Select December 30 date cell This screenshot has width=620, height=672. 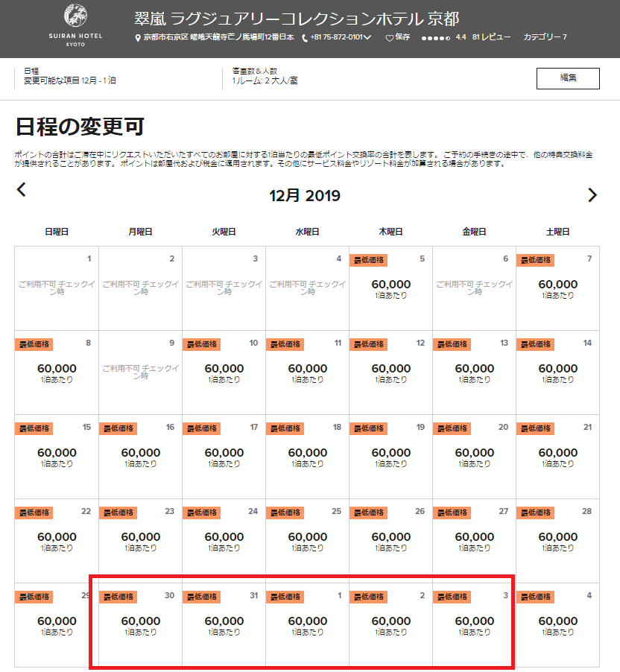[141, 625]
